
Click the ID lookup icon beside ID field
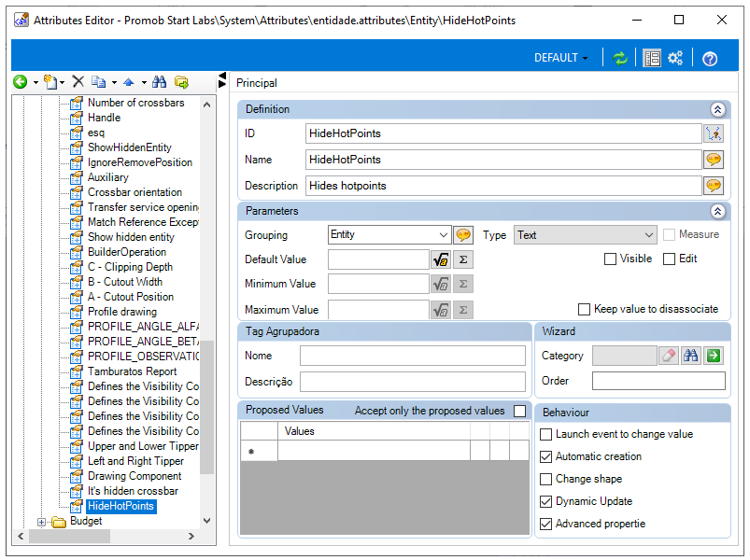click(x=714, y=133)
